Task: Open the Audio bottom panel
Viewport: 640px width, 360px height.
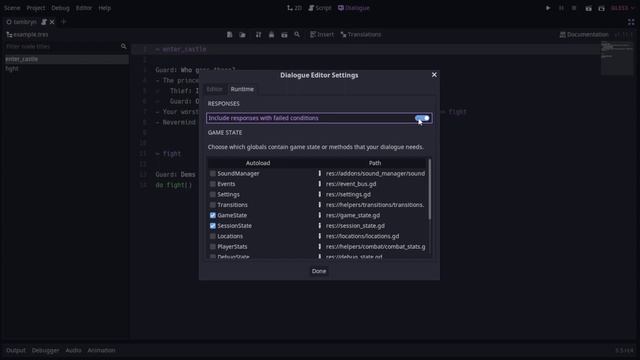Action: click(x=73, y=350)
